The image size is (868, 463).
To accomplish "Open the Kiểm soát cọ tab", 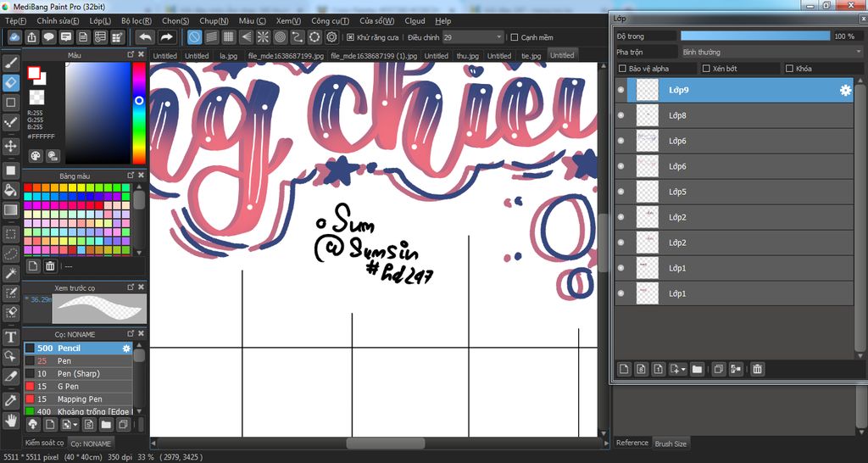I will coord(44,443).
